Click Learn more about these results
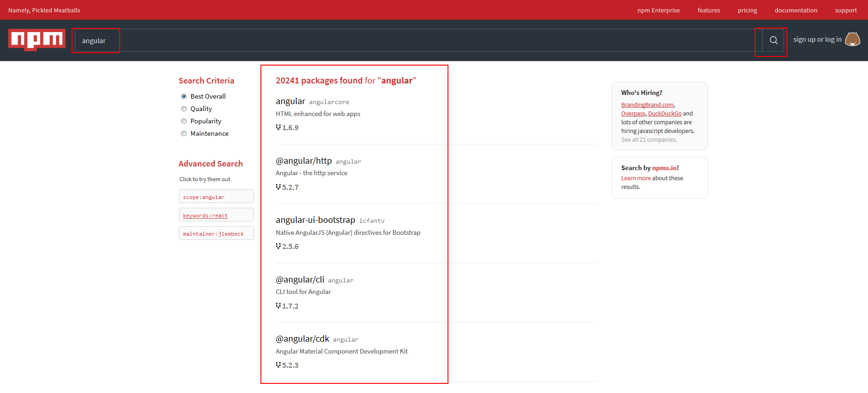 coord(636,178)
